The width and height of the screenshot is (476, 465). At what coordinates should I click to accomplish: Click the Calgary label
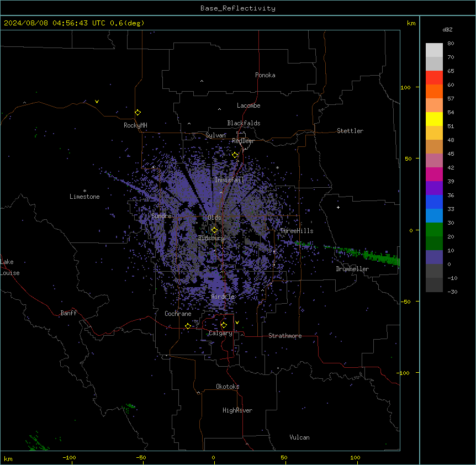[x=220, y=333]
